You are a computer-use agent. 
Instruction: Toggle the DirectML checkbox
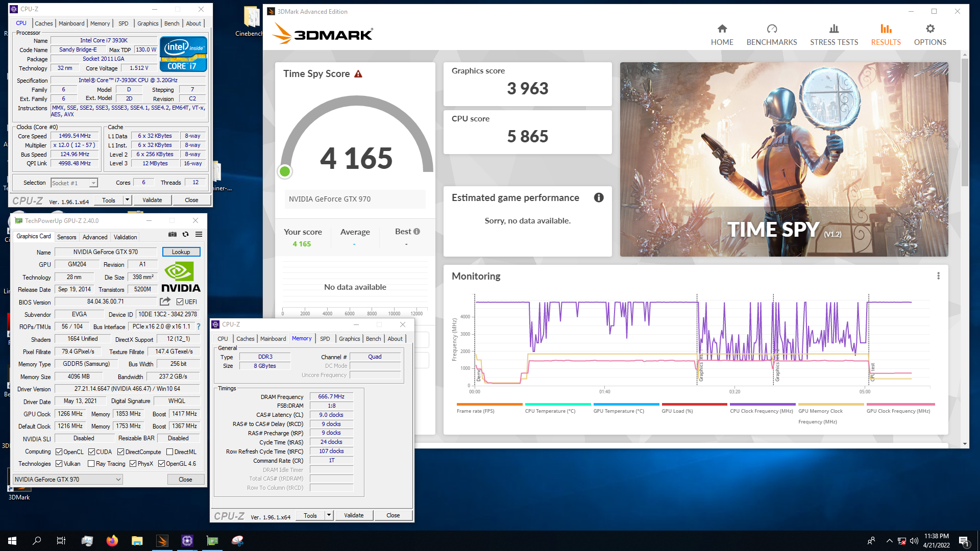click(169, 452)
